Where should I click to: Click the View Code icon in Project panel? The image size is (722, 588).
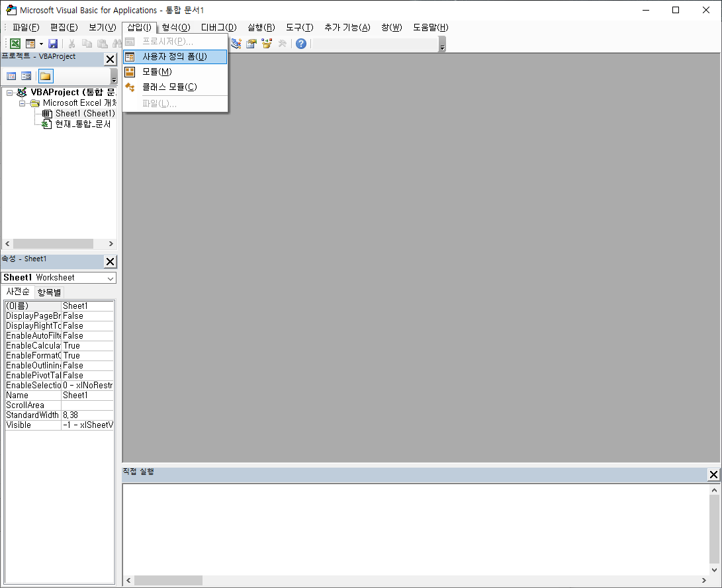pyautogui.click(x=11, y=76)
